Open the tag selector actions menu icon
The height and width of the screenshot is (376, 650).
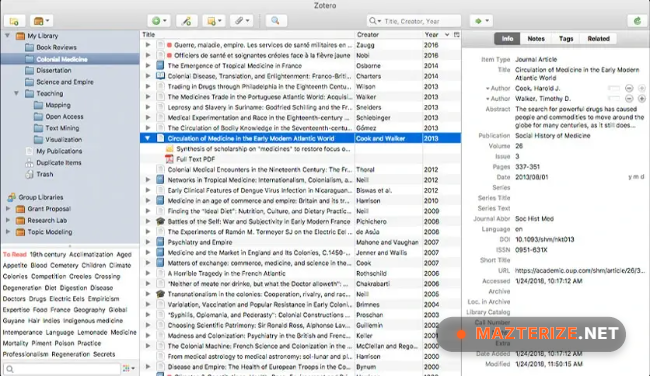[x=128, y=368]
